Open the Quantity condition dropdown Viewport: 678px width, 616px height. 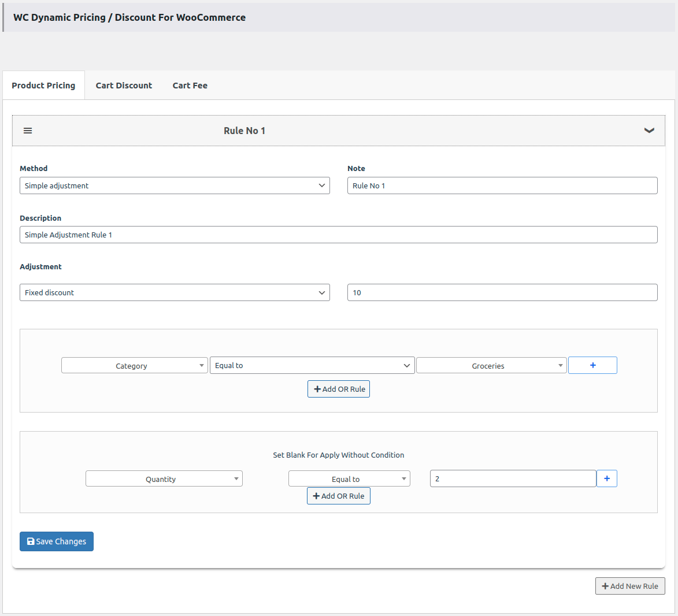click(164, 478)
